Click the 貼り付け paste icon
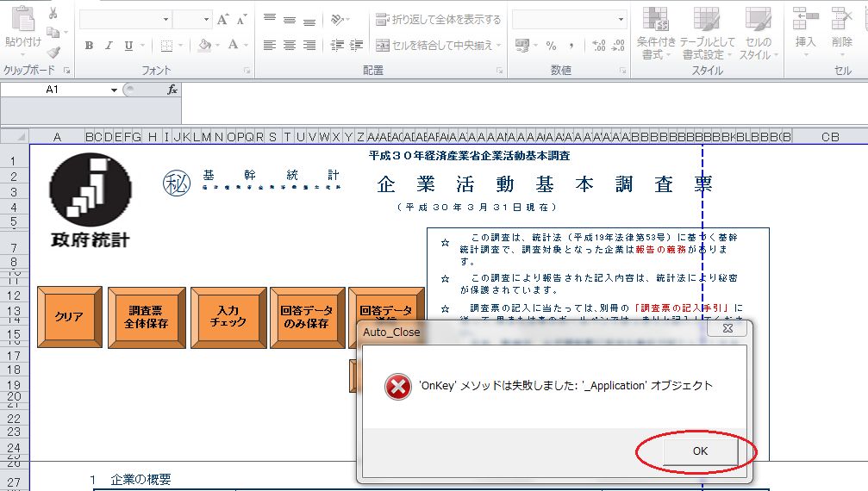This screenshot has height=491, width=868. 22,26
